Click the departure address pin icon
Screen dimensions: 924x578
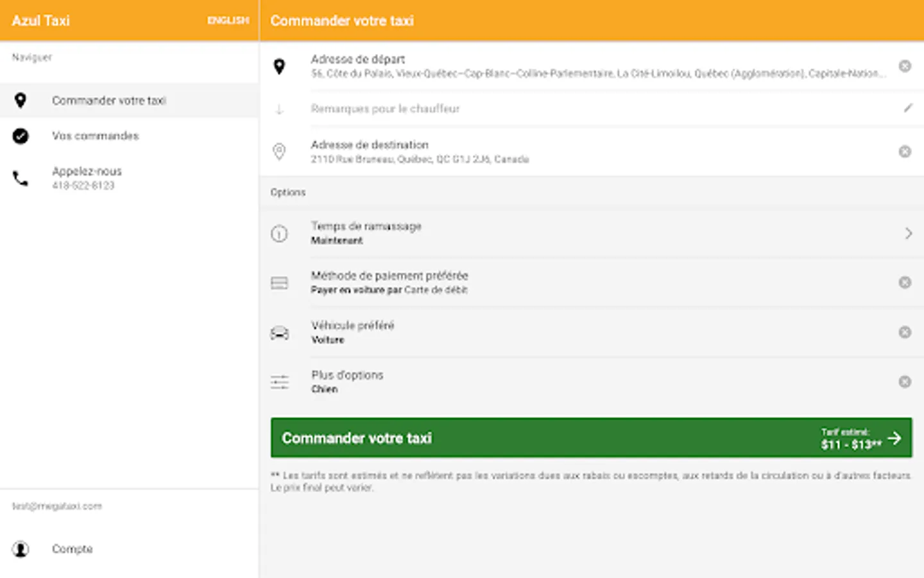[279, 66]
